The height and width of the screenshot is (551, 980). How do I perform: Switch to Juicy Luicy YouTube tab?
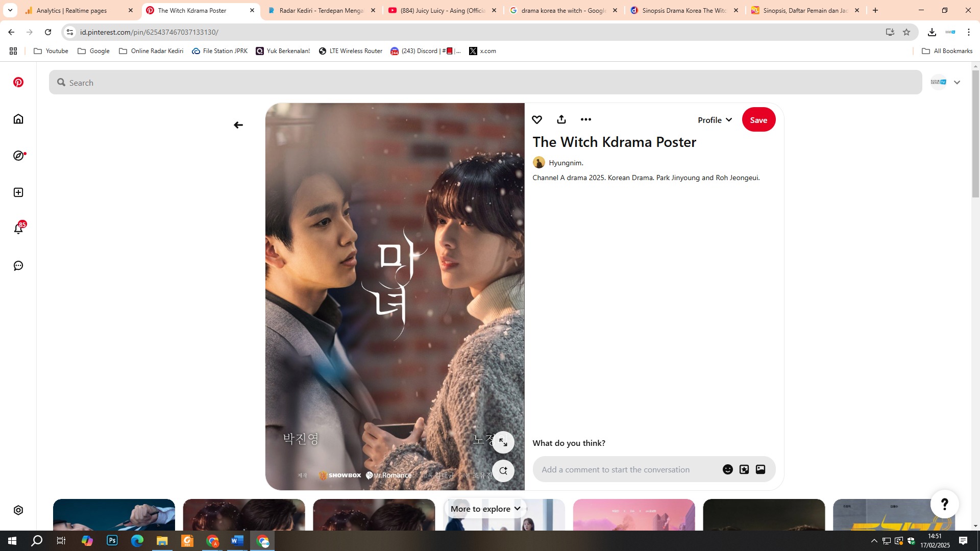443,10
